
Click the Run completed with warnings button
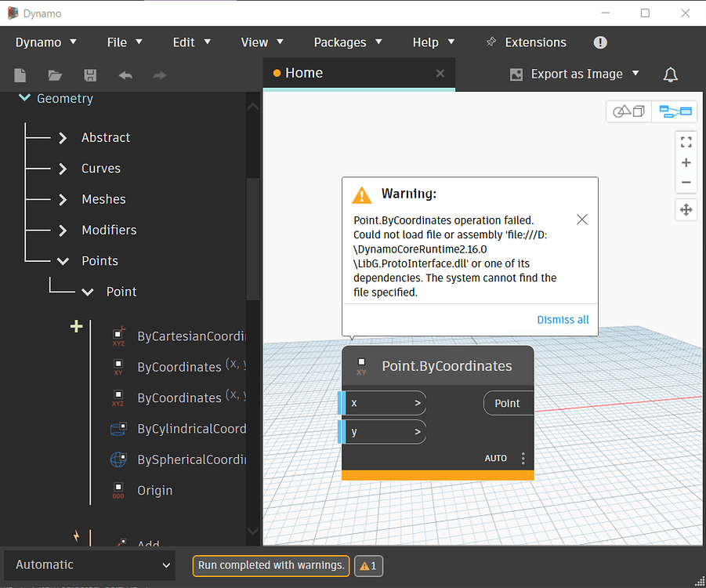tap(270, 565)
